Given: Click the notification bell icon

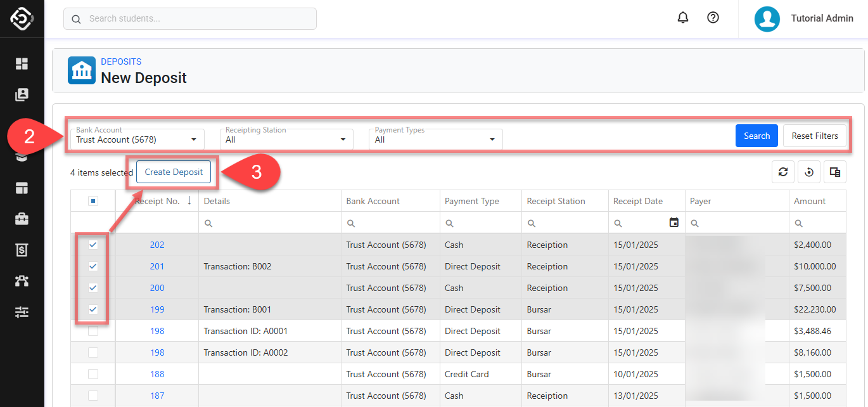Looking at the screenshot, I should pyautogui.click(x=683, y=18).
